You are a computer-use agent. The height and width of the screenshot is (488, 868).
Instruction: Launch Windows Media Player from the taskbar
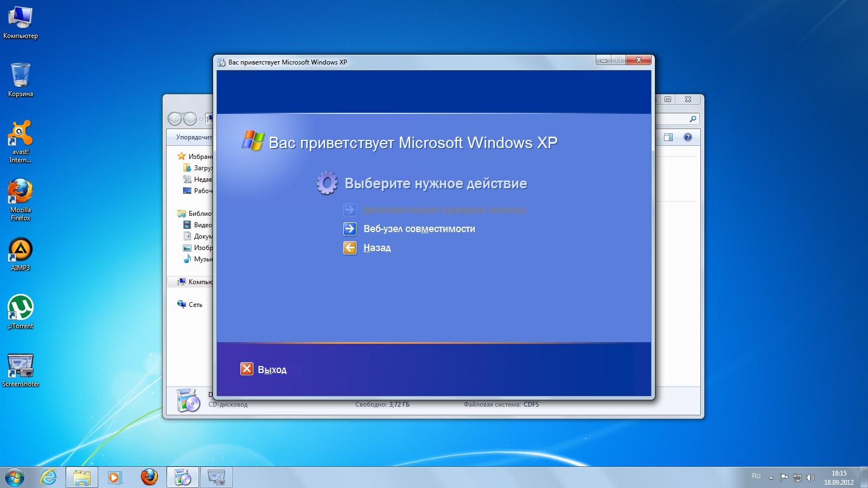tap(115, 477)
